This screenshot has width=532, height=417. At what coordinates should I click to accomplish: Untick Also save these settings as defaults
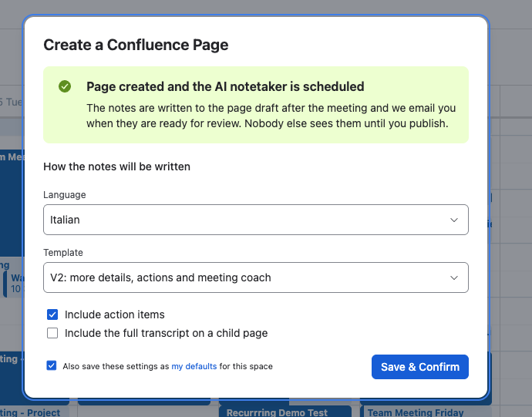click(x=52, y=365)
